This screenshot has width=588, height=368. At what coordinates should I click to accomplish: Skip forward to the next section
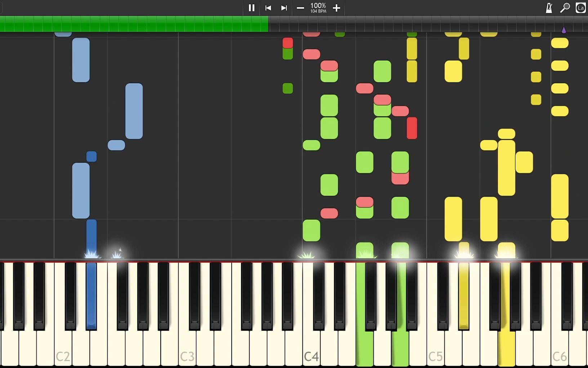(x=284, y=8)
